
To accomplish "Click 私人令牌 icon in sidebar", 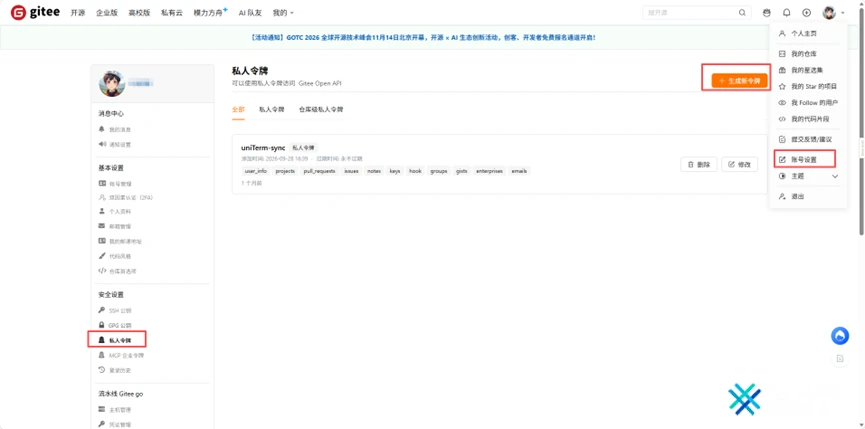I will (x=102, y=340).
